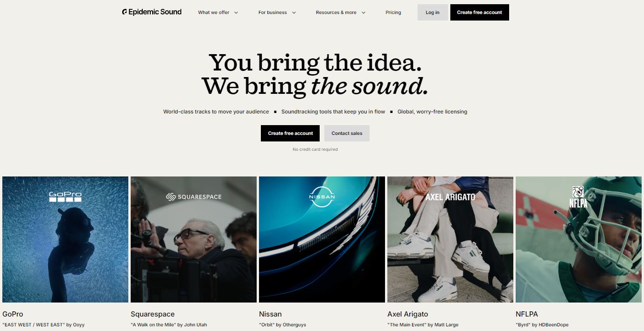Click the Contact sales button
This screenshot has width=644, height=331.
[347, 133]
